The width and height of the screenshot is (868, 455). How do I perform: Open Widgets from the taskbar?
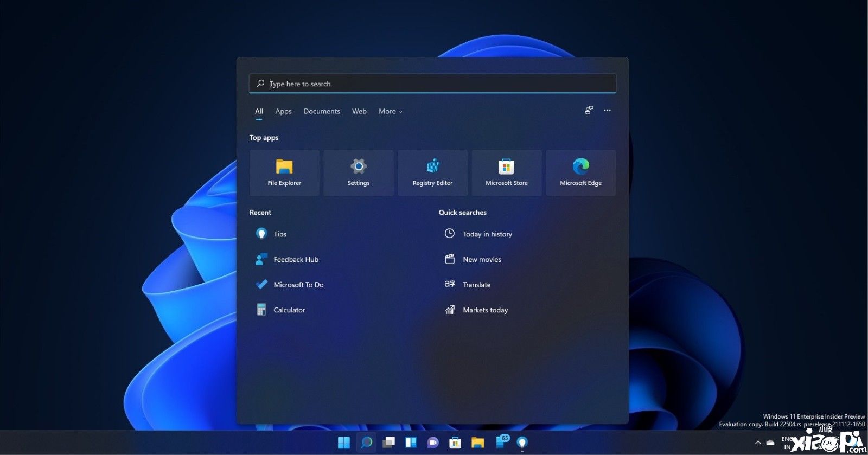click(x=411, y=443)
